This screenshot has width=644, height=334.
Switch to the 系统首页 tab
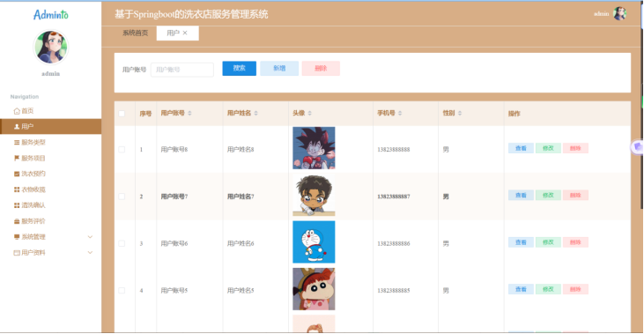(x=135, y=33)
